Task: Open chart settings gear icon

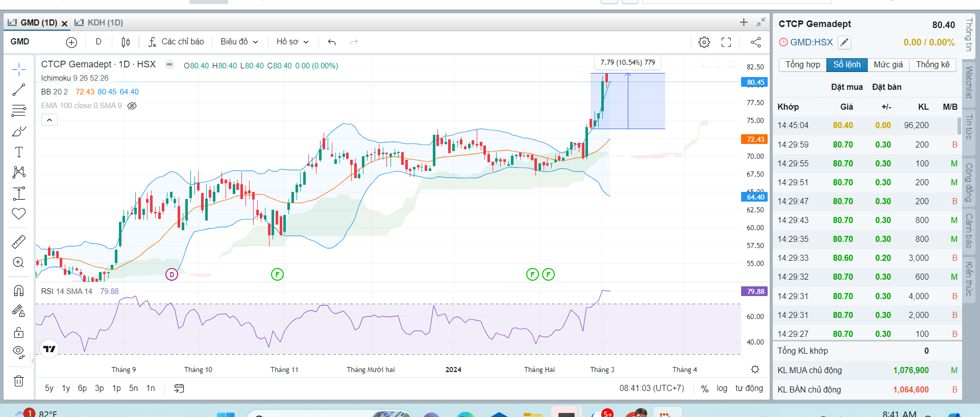Action: [x=704, y=42]
